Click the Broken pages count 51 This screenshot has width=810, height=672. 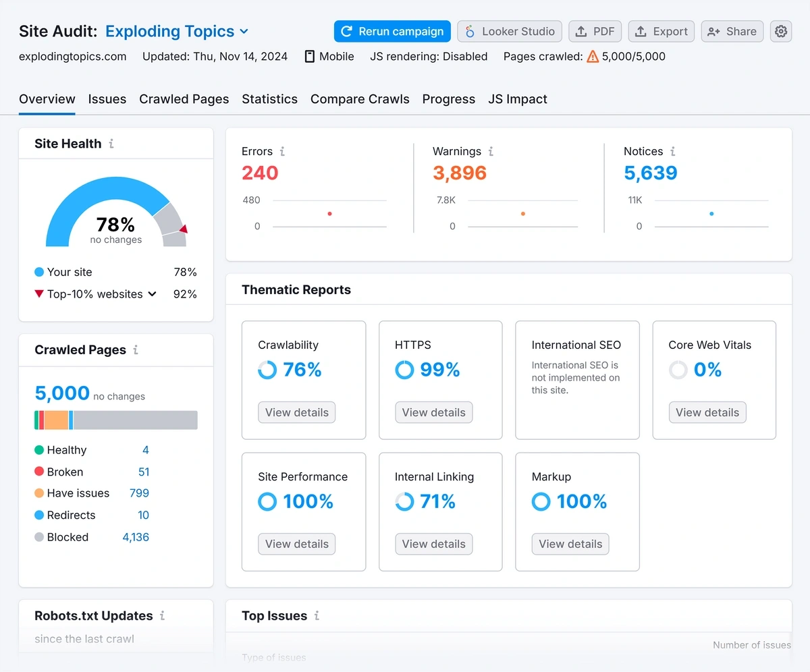pos(144,472)
